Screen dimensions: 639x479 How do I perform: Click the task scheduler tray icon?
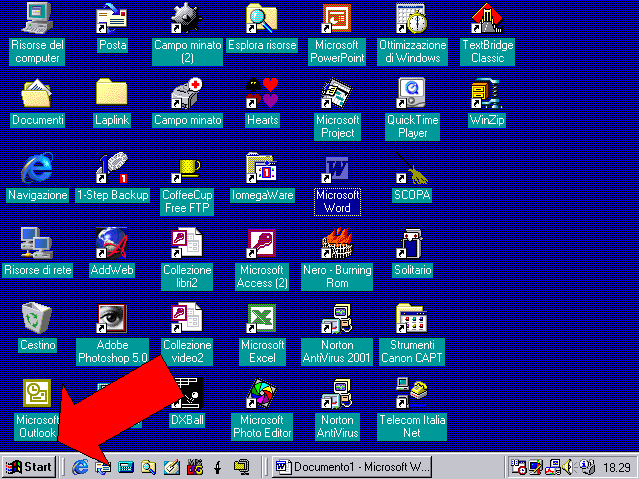[518, 467]
